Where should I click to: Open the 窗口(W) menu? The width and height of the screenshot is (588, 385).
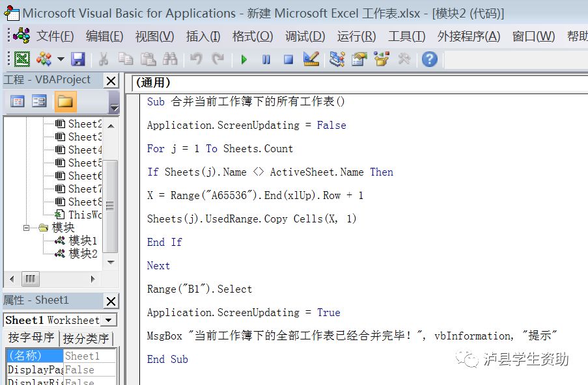(x=533, y=36)
